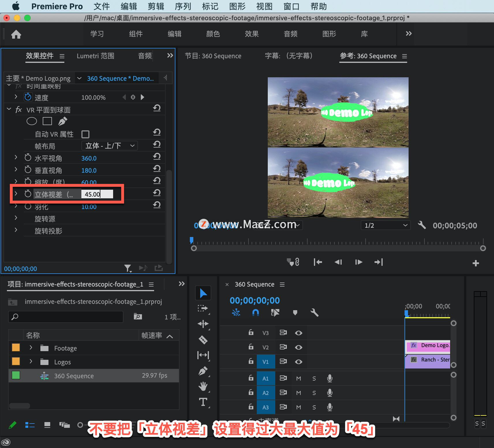Click the effect controls vertical scrollbar
The height and width of the screenshot is (448, 494).
click(169, 217)
